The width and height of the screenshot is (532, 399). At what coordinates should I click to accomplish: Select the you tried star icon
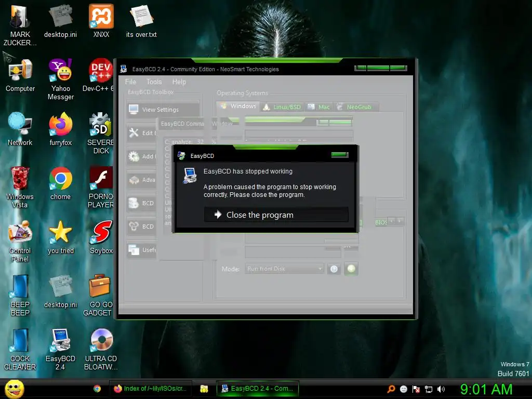pos(61,237)
